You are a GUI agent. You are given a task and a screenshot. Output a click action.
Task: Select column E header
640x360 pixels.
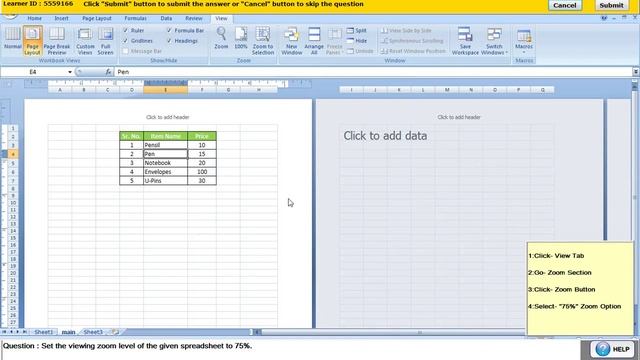point(165,90)
